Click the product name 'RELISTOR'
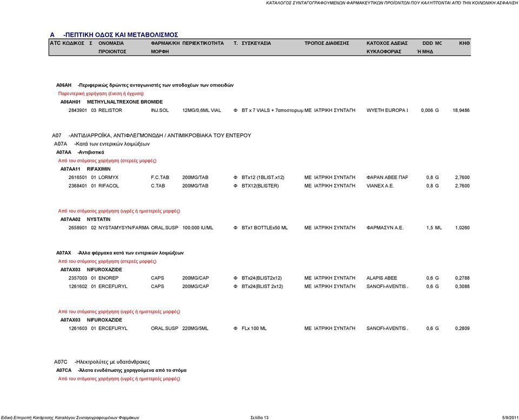This screenshot has height=420, width=519. tap(110, 110)
